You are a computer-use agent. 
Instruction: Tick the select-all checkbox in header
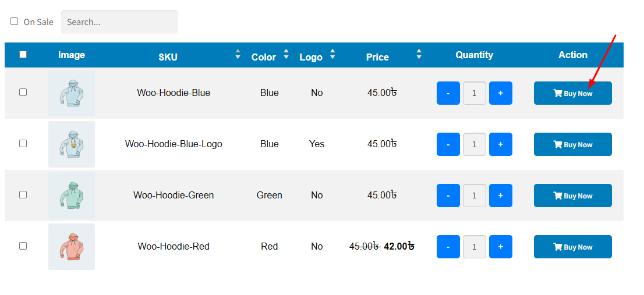coord(23,55)
